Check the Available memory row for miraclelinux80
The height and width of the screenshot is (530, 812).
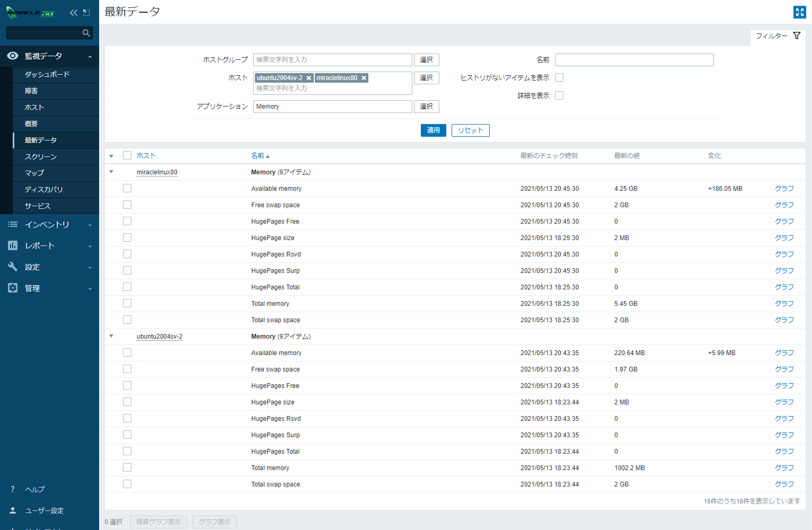(x=127, y=188)
